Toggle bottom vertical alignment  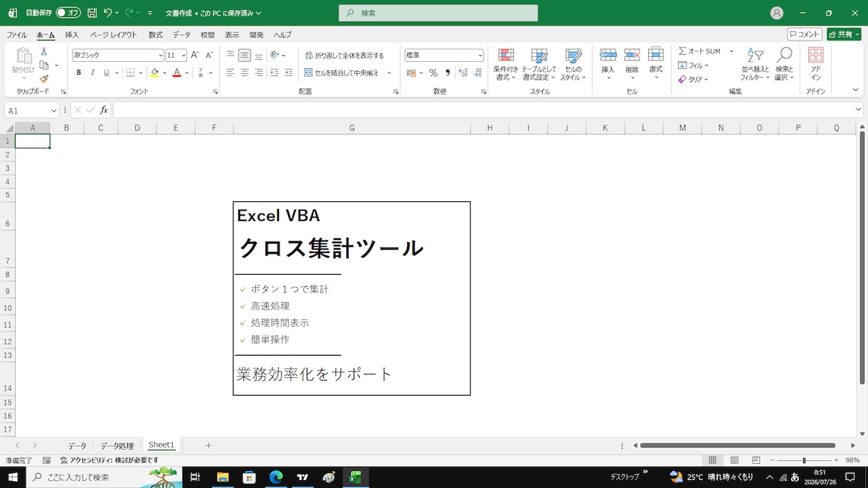coord(259,55)
